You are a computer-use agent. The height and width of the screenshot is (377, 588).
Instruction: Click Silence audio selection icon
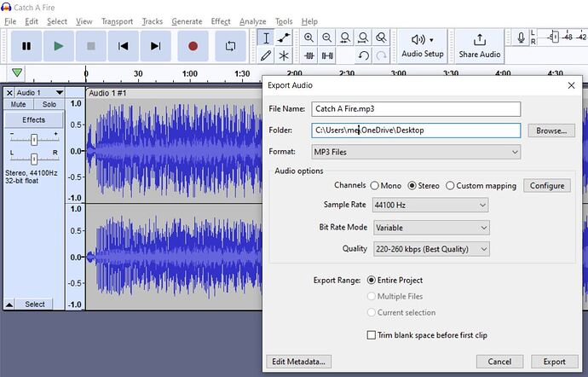(327, 56)
